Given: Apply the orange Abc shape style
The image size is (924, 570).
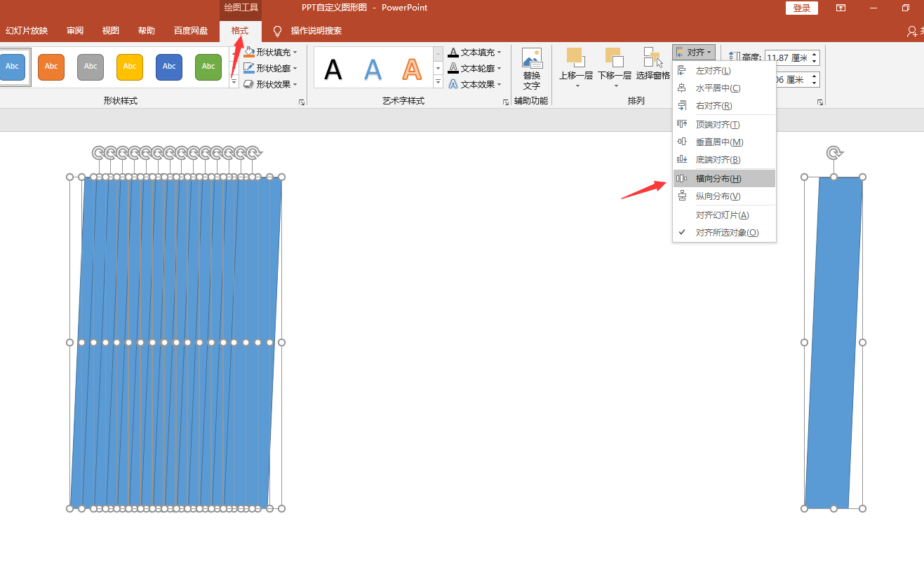Looking at the screenshot, I should coord(51,67).
